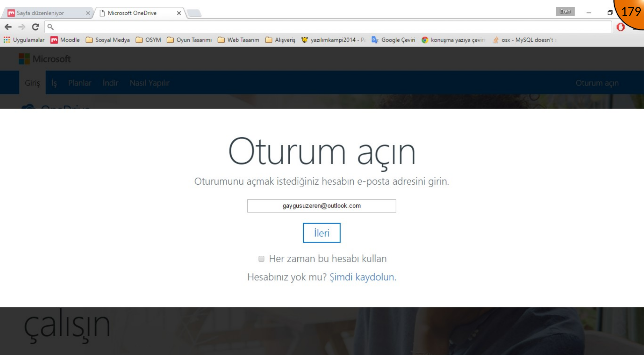Click the Şimdi kaydolun link
The image size is (644, 362).
tap(363, 277)
